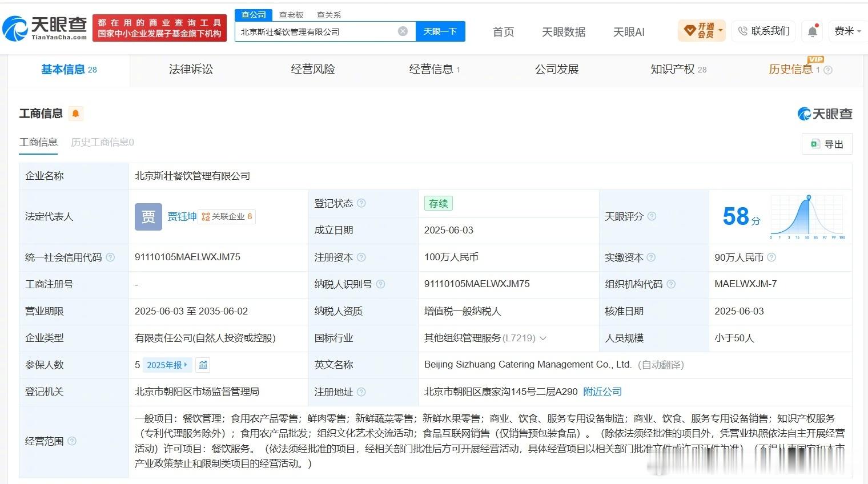View the 关联企业 8 related companies badge
This screenshot has height=484, width=868.
click(227, 217)
